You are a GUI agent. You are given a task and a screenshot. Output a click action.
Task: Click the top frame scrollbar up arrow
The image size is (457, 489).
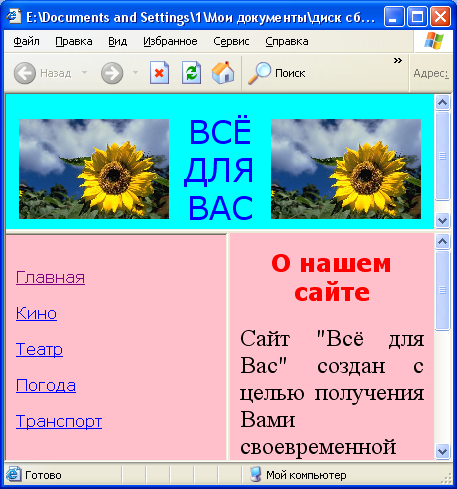[x=442, y=102]
